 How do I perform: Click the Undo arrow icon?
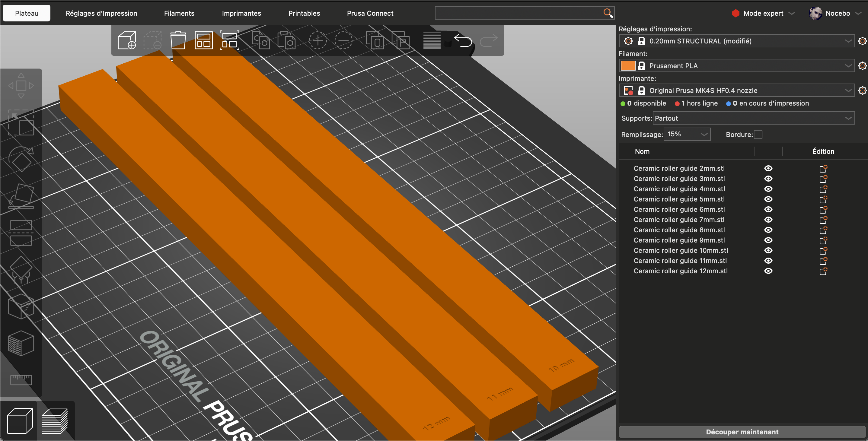point(463,40)
